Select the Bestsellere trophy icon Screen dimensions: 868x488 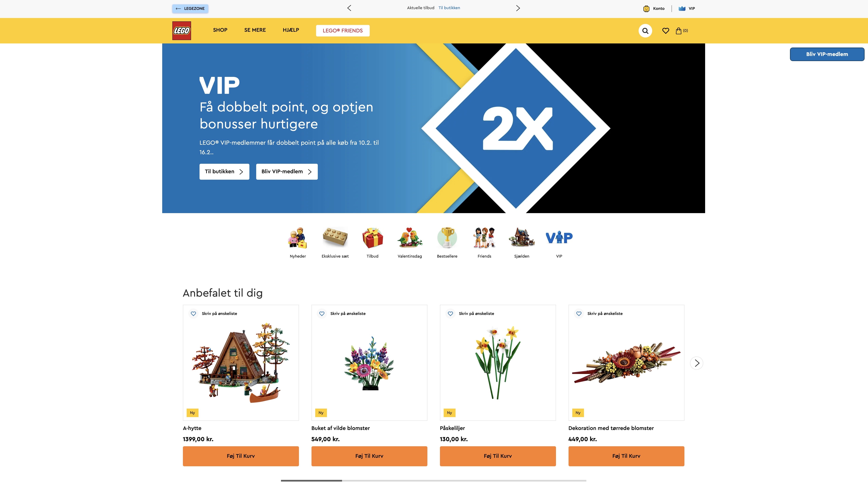447,238
